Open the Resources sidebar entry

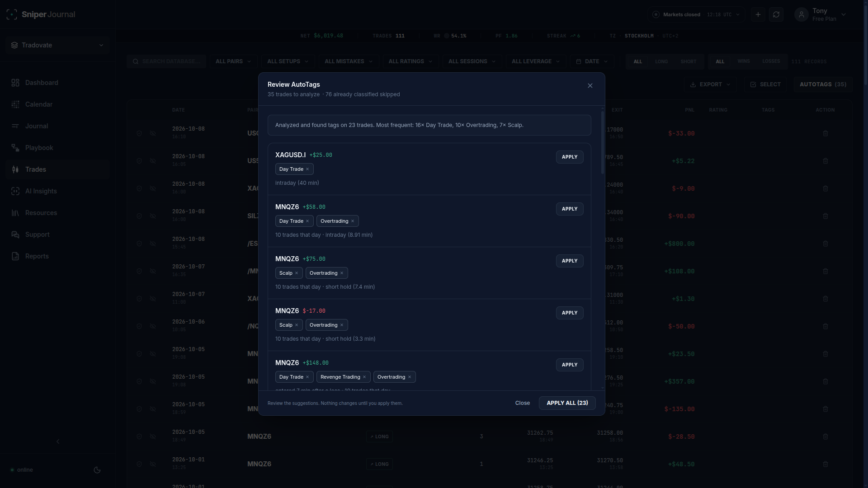[57, 213]
